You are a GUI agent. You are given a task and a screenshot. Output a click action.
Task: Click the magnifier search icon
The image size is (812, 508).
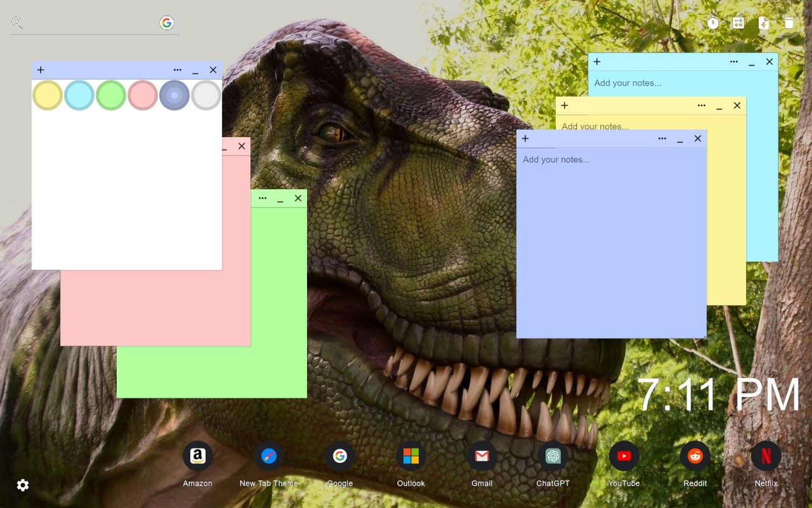[x=17, y=23]
